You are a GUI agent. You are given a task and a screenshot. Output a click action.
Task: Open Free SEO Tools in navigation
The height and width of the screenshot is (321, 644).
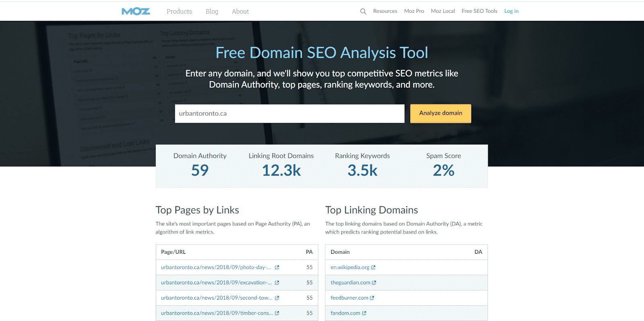click(479, 11)
